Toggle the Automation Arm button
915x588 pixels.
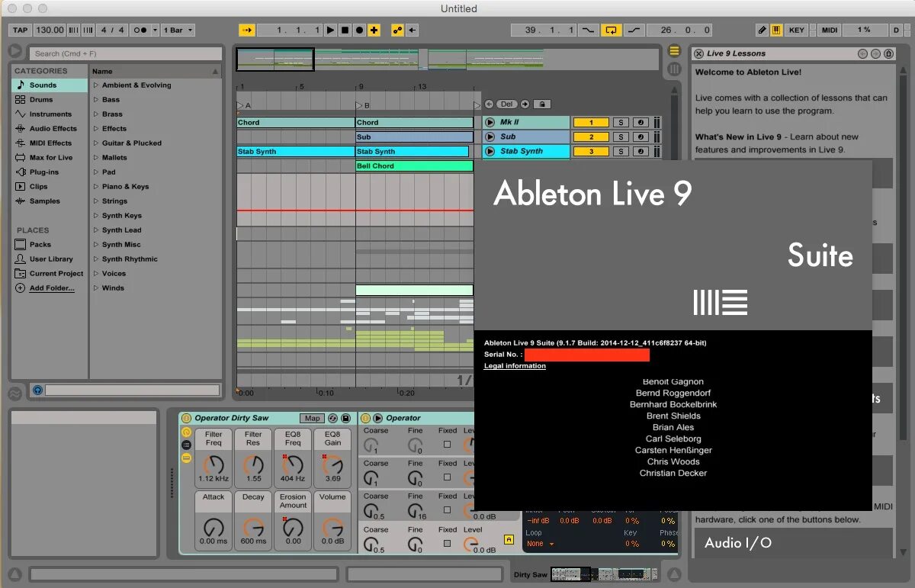(x=397, y=30)
